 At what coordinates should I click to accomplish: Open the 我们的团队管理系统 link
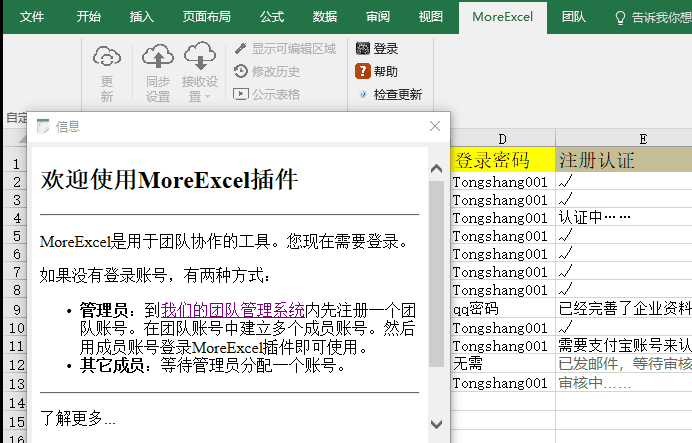(x=233, y=310)
